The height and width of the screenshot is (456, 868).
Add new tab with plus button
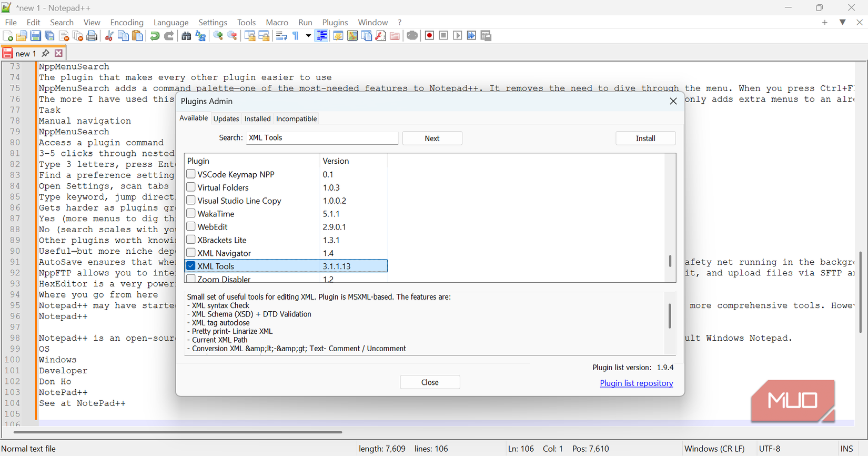point(825,22)
